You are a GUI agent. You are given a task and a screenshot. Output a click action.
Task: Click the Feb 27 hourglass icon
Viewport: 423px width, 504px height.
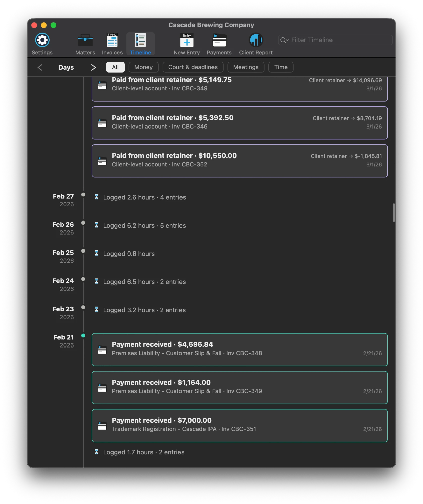click(96, 197)
